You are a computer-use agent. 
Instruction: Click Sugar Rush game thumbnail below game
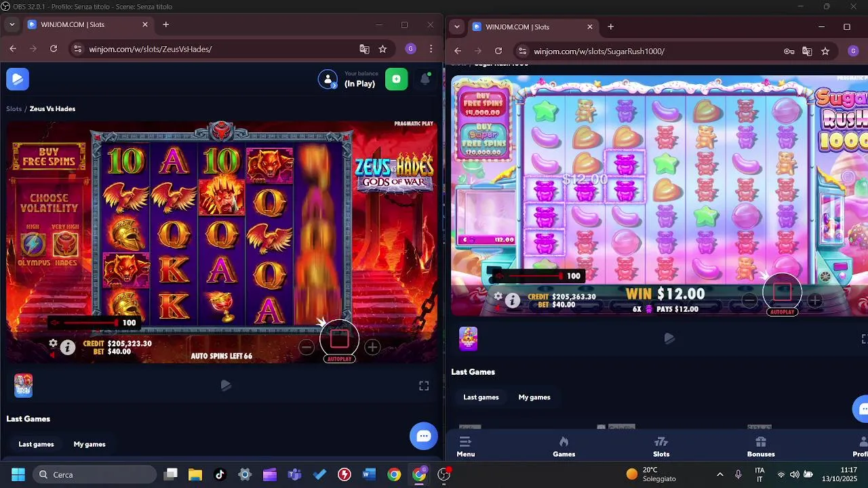pyautogui.click(x=469, y=339)
